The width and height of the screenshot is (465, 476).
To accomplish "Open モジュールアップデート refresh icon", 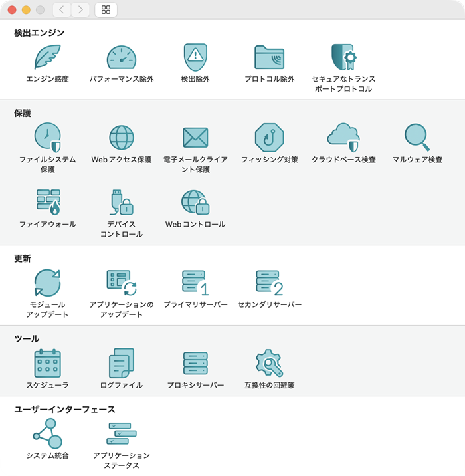I will click(47, 283).
